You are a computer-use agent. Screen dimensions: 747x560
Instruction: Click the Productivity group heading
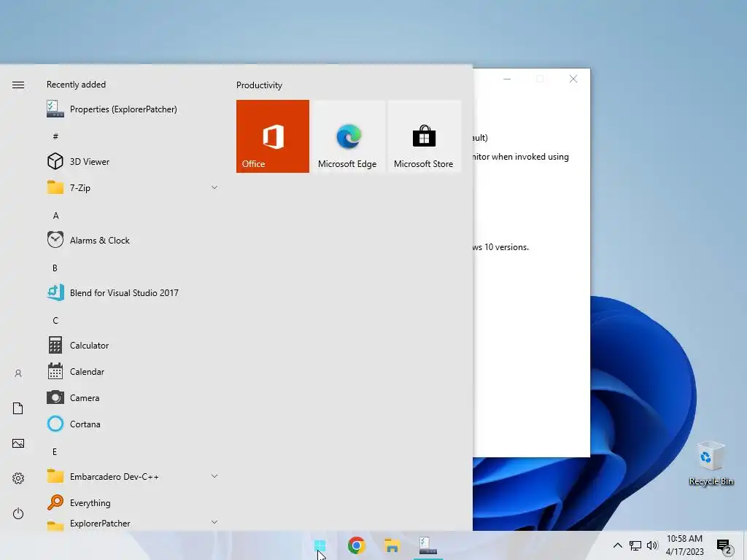(259, 85)
